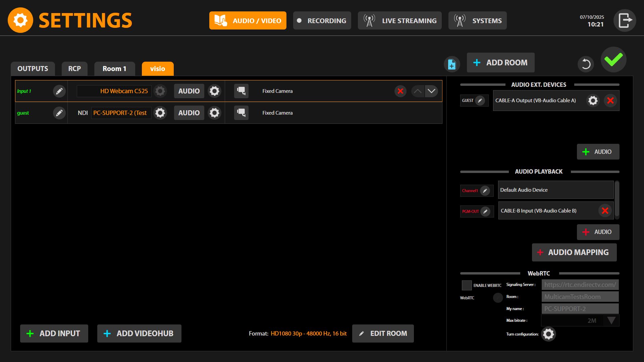The height and width of the screenshot is (362, 644).
Task: Click the blue import room file icon
Action: 452,64
